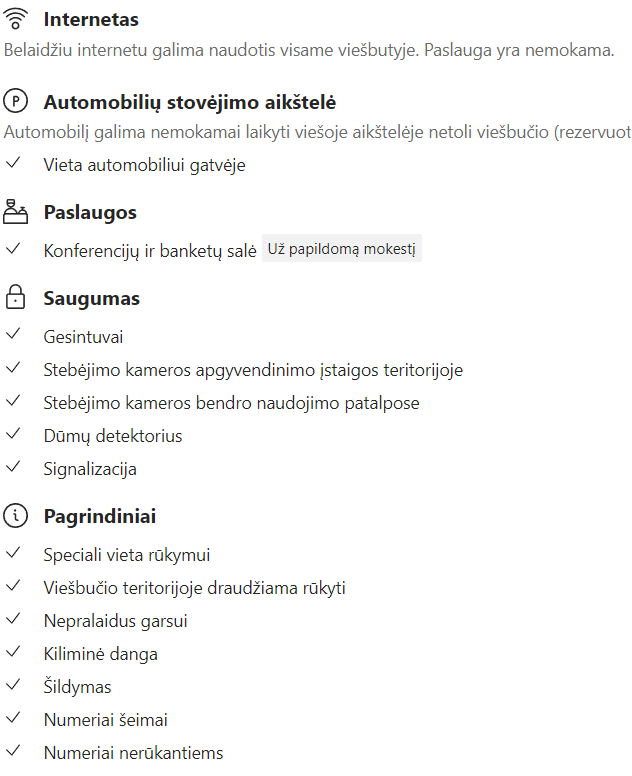Select the Automobilių stovėjimo aikštelė heading
Screen dimensions: 632x776
[x=190, y=102]
